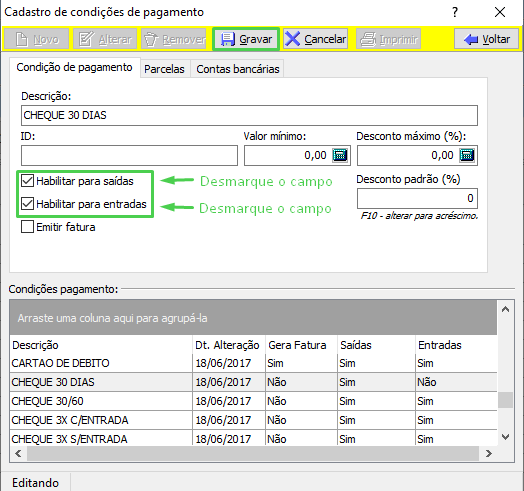The image size is (524, 491).
Task: Click the Alterar edit icon button
Action: point(105,39)
